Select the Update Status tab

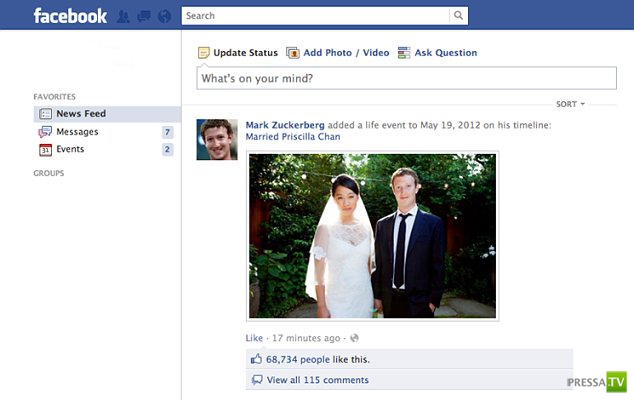tap(237, 53)
